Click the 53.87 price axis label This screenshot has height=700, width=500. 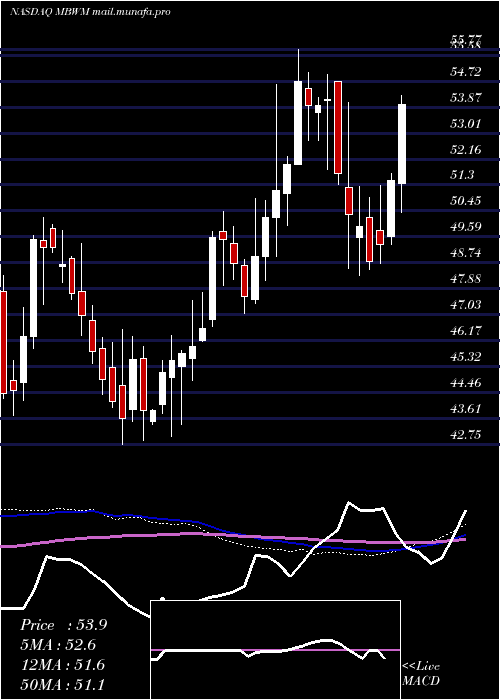[x=466, y=97]
